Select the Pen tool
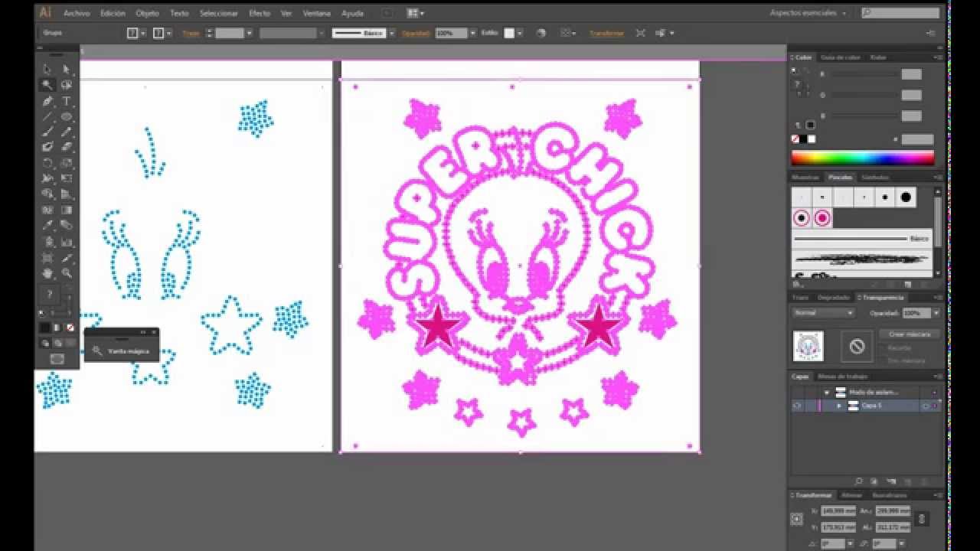980x551 pixels. click(x=47, y=101)
